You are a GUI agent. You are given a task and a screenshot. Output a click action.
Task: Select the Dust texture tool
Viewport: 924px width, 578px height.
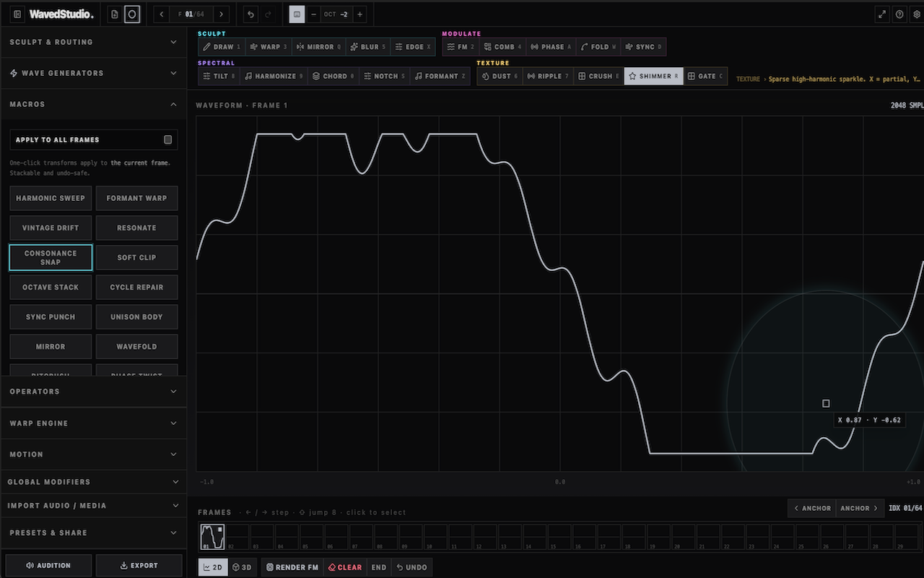(x=500, y=76)
